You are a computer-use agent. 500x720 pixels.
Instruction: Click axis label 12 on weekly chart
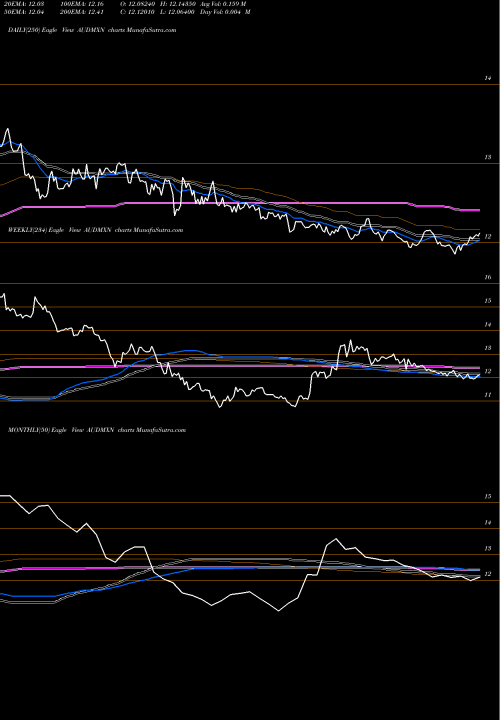click(488, 371)
